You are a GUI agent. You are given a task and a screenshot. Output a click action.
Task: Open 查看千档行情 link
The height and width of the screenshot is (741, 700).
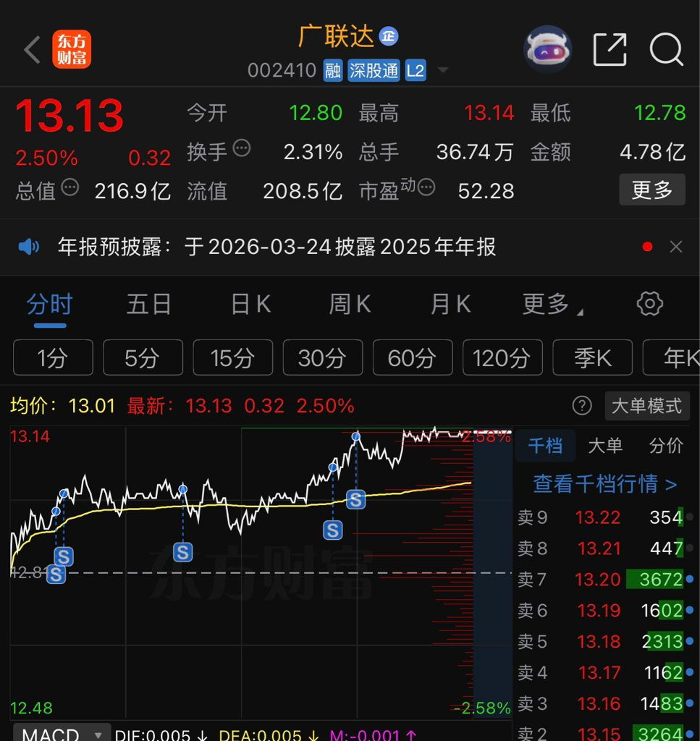point(604,484)
